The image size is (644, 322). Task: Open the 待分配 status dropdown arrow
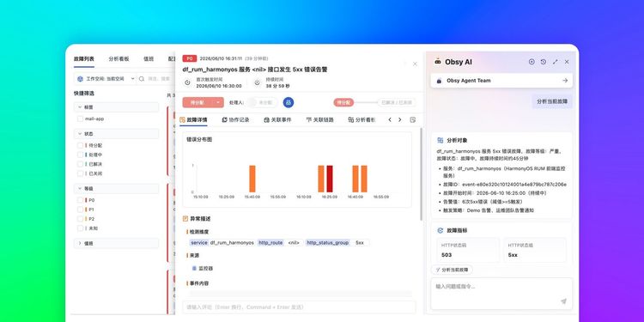click(x=218, y=102)
